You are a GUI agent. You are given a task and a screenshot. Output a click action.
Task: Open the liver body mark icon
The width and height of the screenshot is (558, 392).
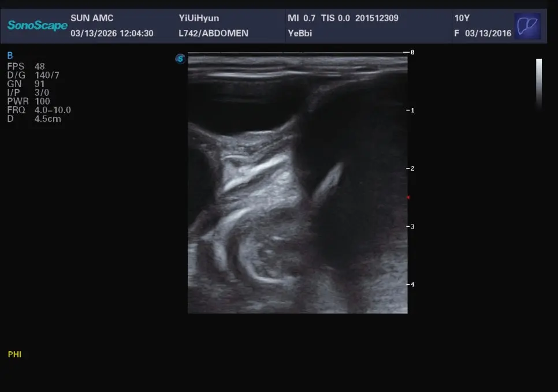[x=528, y=26]
